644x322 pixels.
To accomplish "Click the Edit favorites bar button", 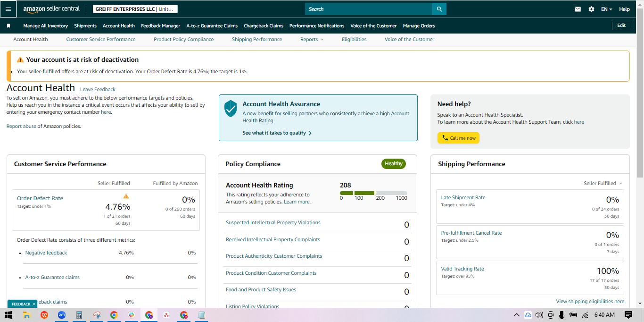I will (621, 25).
